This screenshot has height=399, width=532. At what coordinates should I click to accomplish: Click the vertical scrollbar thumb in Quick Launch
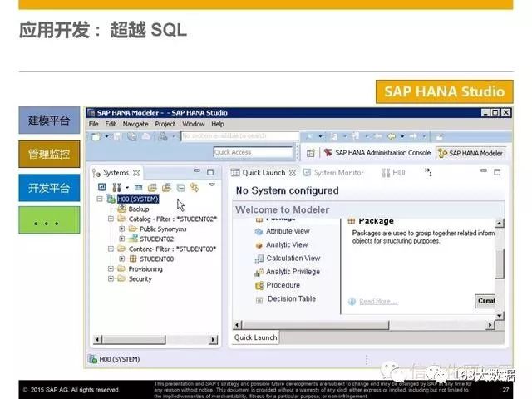[x=500, y=264]
